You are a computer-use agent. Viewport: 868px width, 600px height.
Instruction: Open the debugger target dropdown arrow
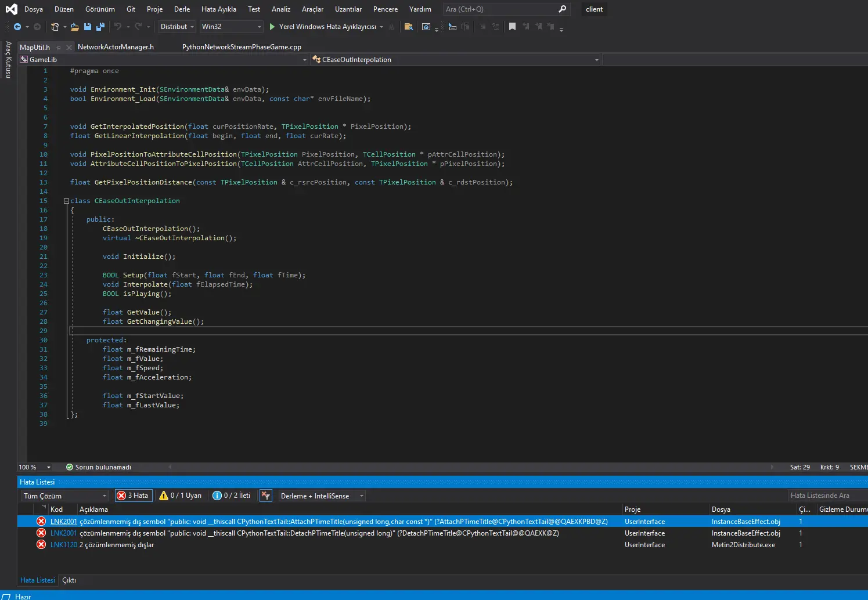tap(381, 27)
